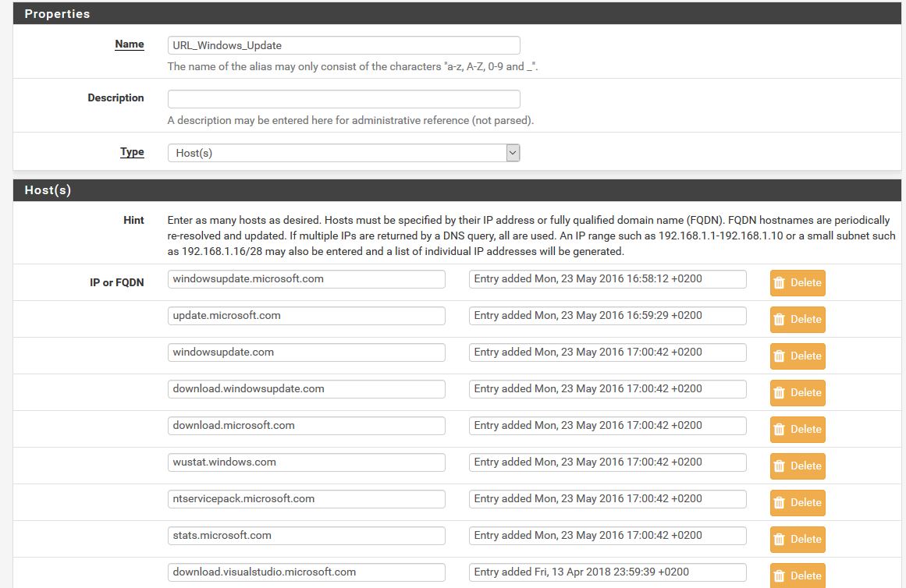Viewport: 906px width, 588px height.
Task: Click description field for windowsupdate.com entry
Action: click(x=607, y=352)
